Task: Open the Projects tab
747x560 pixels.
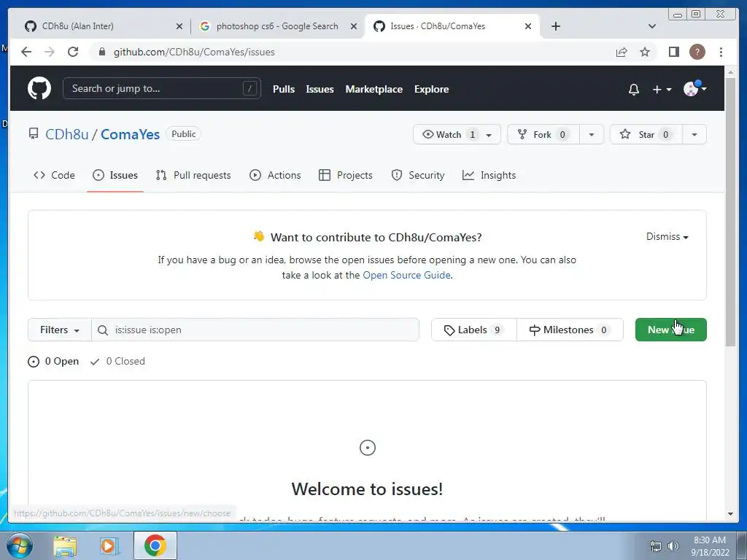Action: point(345,175)
